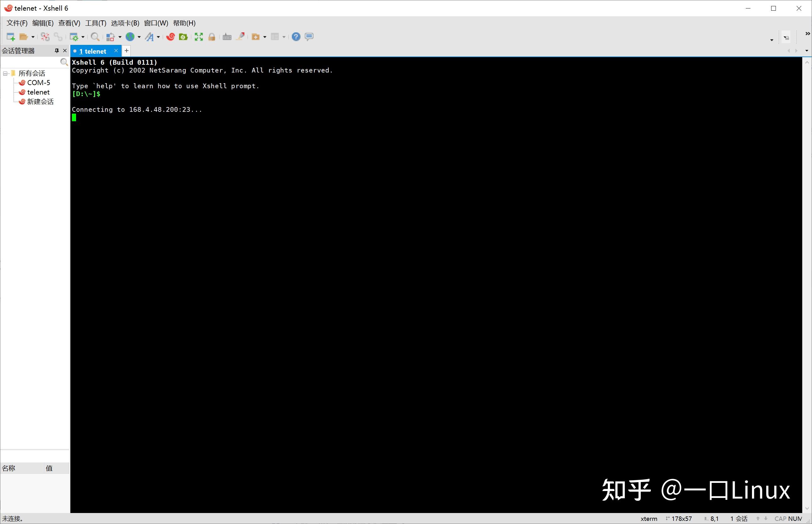This screenshot has height=524, width=812.
Task: Switch to the 1 telenet tab
Action: [93, 51]
